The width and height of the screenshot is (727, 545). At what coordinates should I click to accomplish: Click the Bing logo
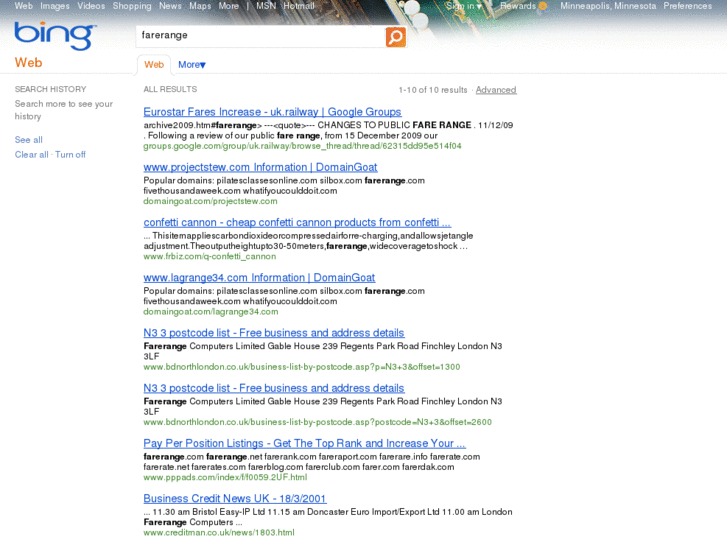click(55, 35)
